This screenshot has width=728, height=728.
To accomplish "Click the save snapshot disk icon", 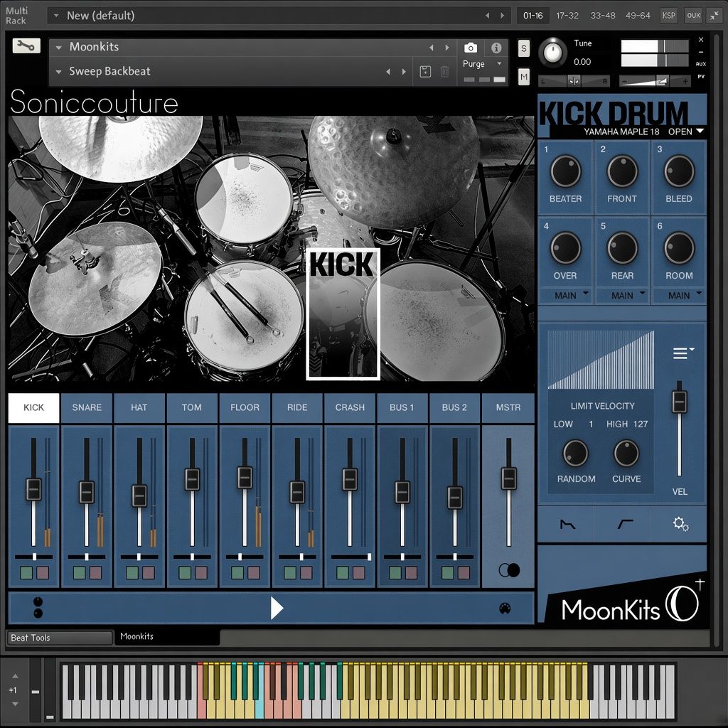I will click(x=425, y=72).
